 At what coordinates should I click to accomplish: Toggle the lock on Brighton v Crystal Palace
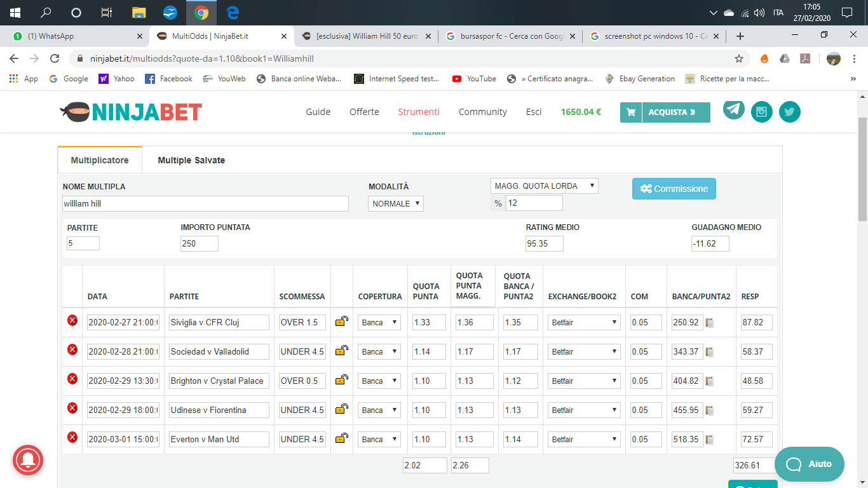342,380
